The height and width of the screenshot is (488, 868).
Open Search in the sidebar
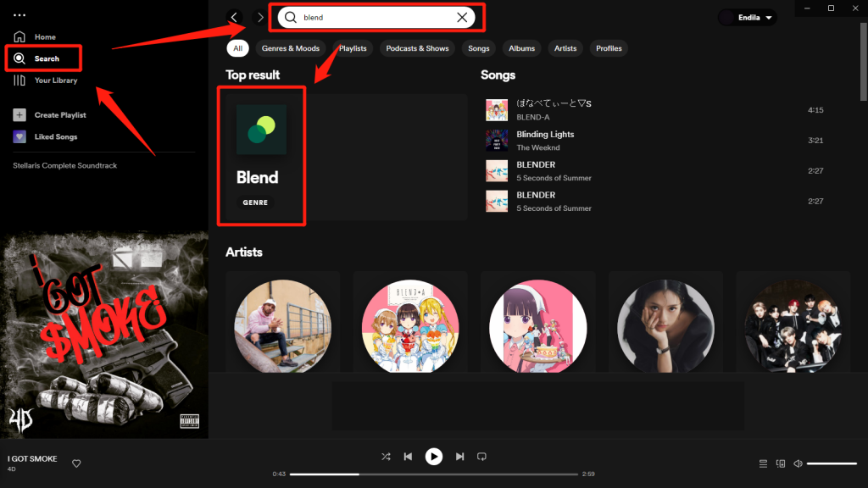pos(36,58)
